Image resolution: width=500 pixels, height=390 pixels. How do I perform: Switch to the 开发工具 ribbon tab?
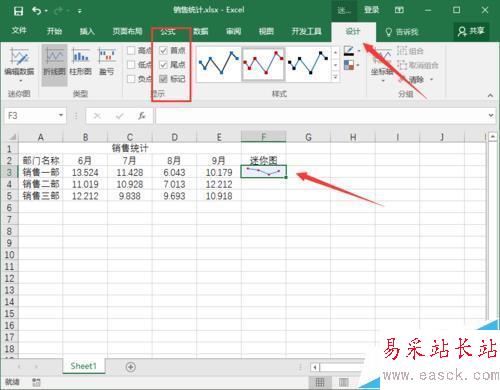(x=306, y=31)
